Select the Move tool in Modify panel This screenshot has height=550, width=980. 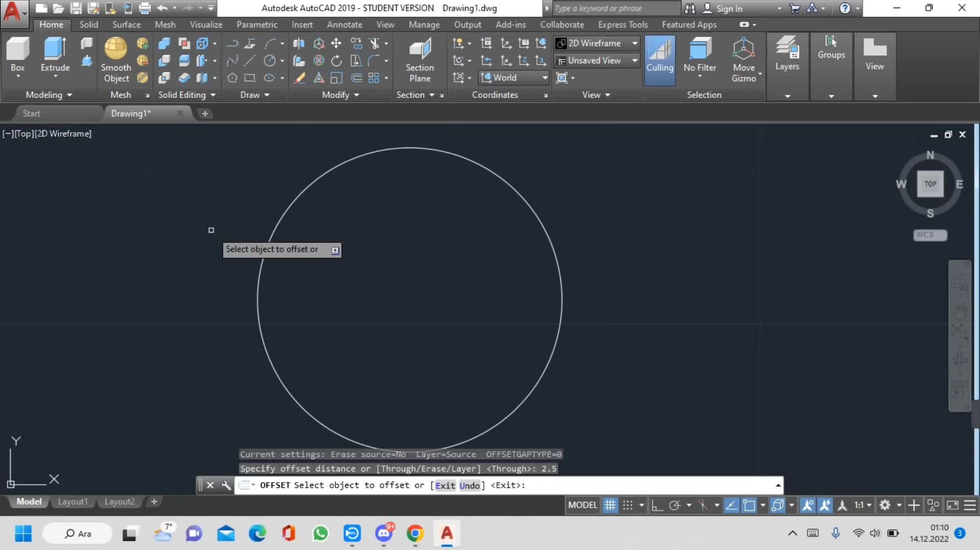coord(336,43)
